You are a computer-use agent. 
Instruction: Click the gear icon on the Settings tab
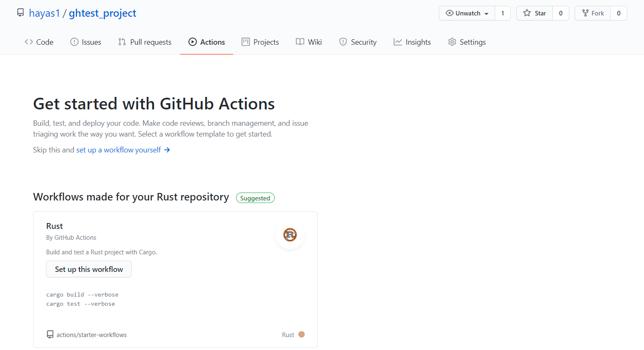click(x=452, y=42)
